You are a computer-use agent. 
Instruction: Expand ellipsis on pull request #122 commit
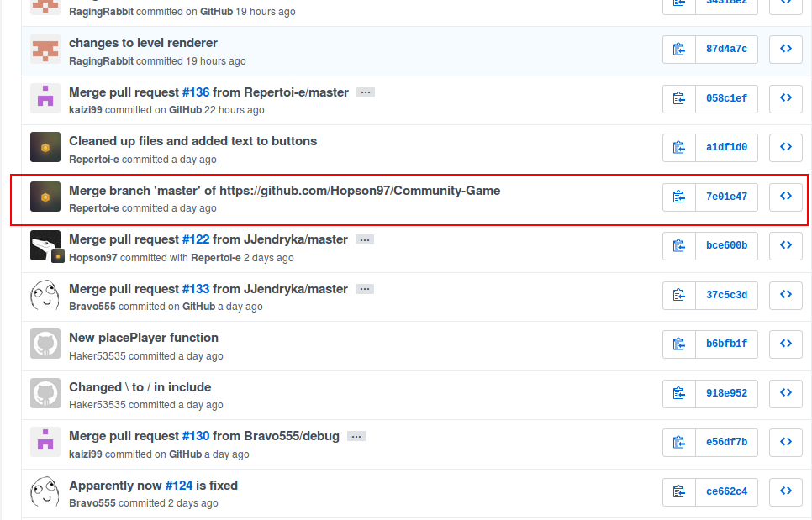365,239
